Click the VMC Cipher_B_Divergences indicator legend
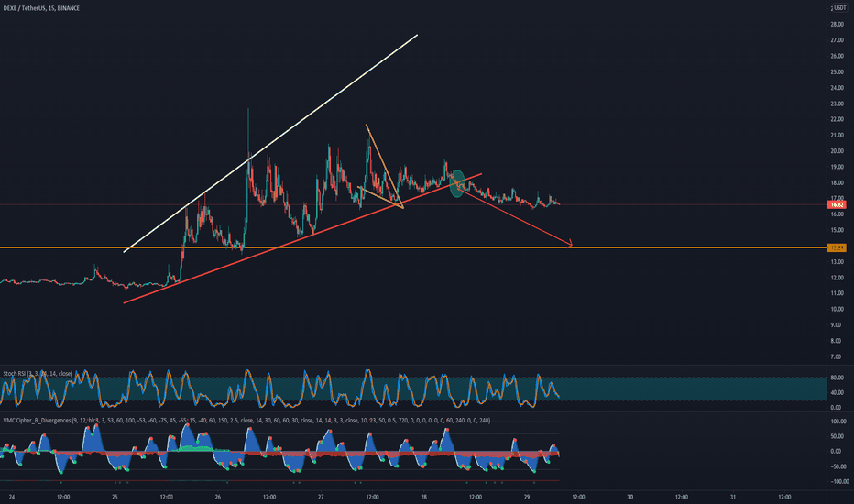 click(x=246, y=421)
